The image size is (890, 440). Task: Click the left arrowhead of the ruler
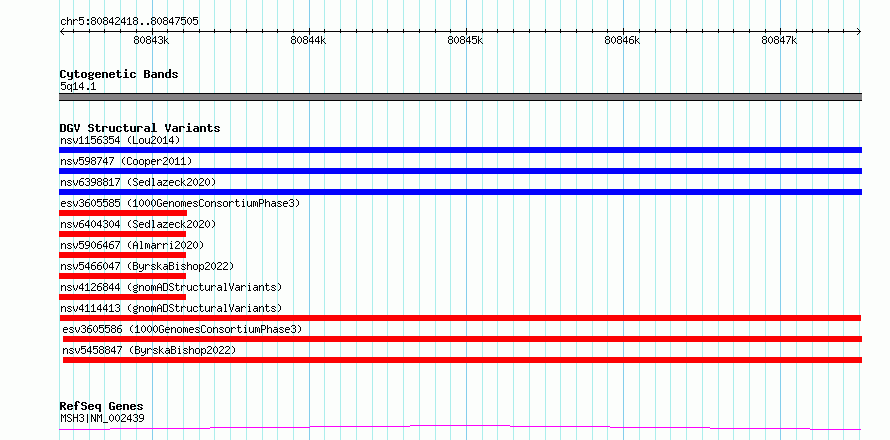point(62,32)
